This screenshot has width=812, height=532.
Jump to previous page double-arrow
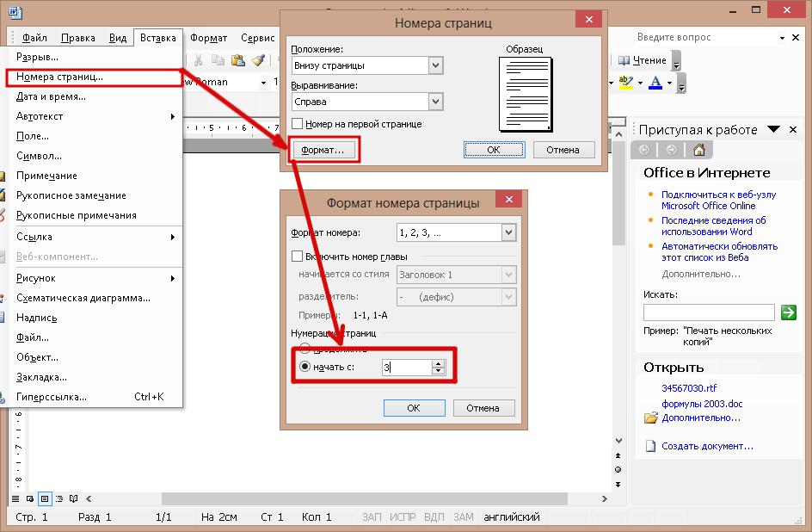tap(618, 455)
